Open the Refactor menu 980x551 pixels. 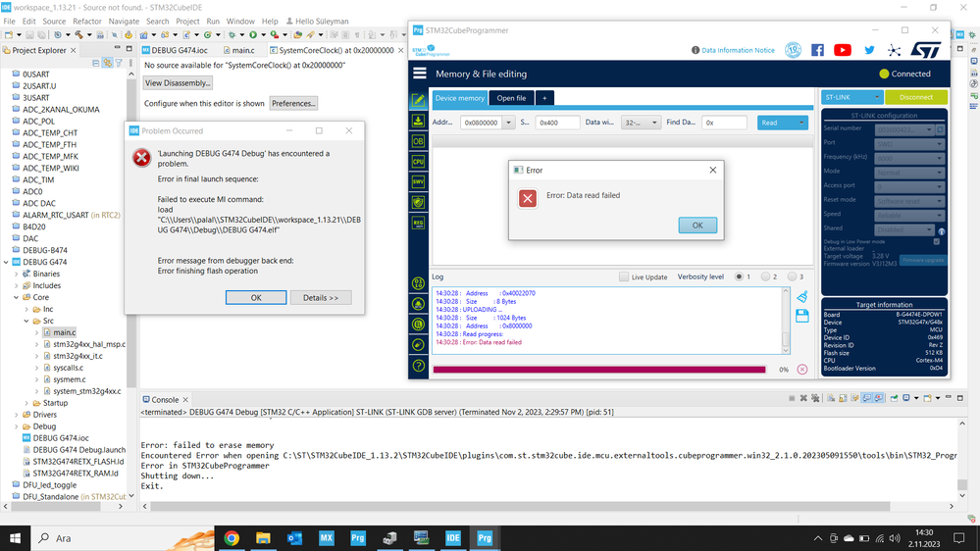click(x=87, y=22)
